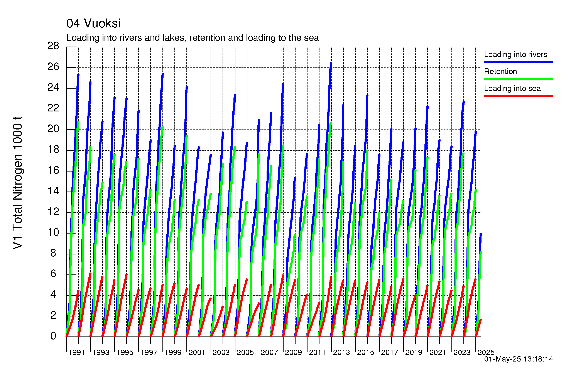588x370 pixels.
Task: Click the y-axis value 18
Action: tap(53, 149)
